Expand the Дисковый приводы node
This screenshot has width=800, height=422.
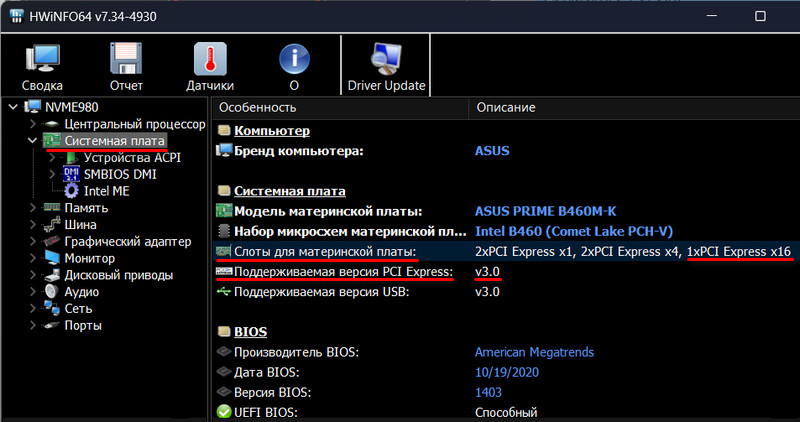pyautogui.click(x=33, y=275)
